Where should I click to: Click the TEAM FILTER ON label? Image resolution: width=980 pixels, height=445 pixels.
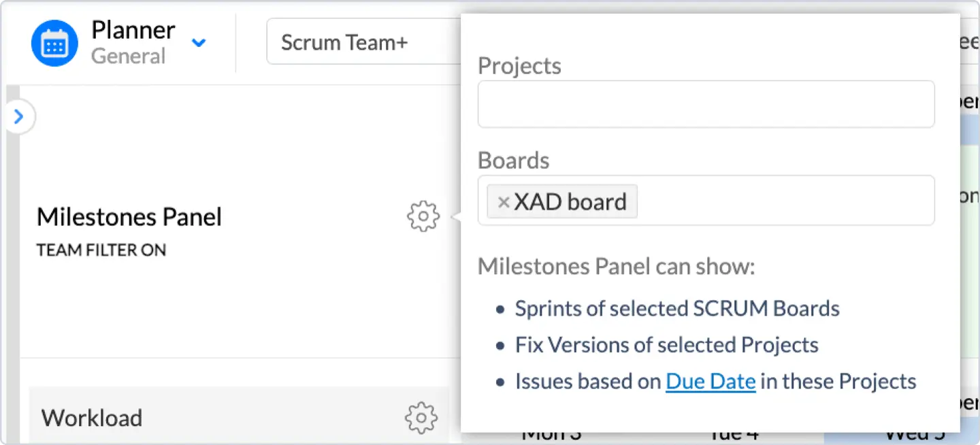pyautogui.click(x=101, y=250)
